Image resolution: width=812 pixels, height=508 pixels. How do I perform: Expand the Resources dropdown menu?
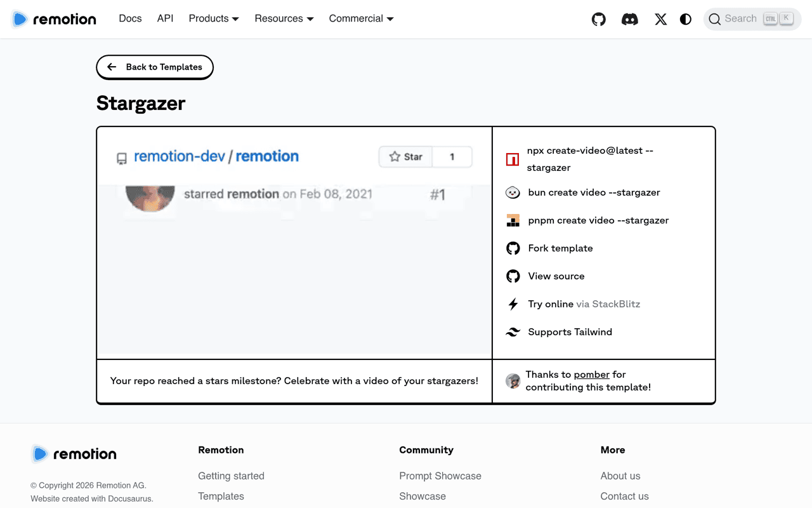coord(284,18)
